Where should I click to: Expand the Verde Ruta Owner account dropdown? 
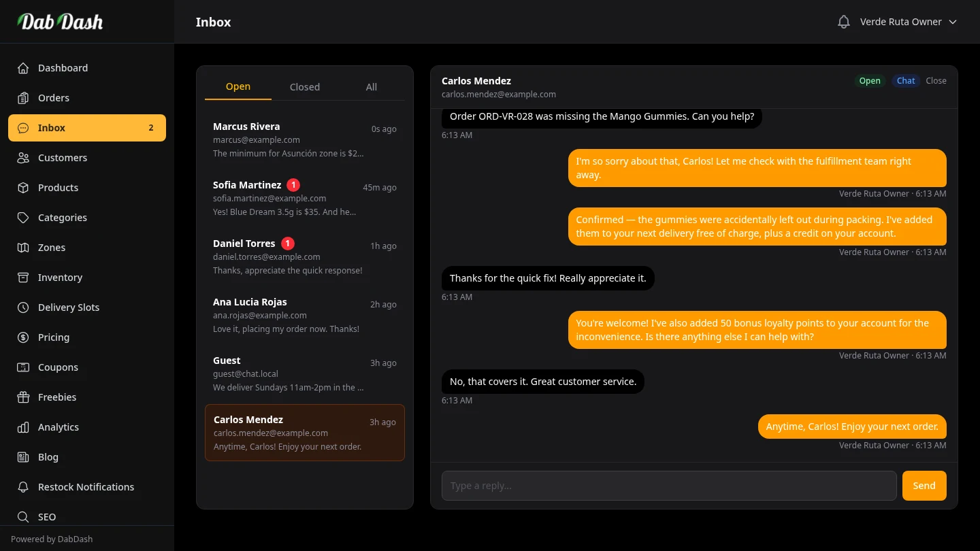tap(909, 21)
